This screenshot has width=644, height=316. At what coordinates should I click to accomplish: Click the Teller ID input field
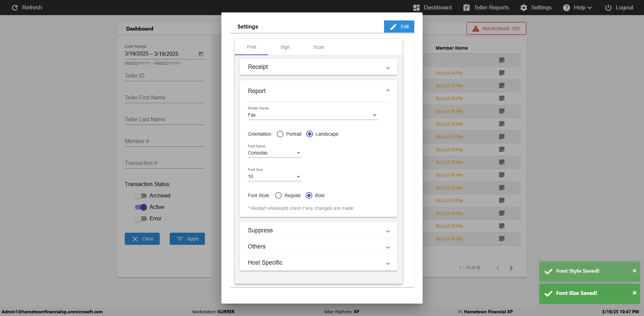pyautogui.click(x=165, y=76)
